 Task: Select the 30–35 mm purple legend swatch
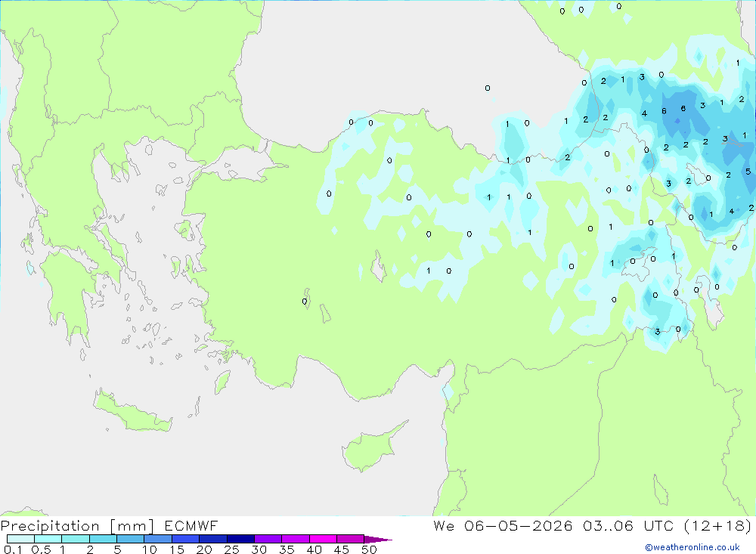(268, 539)
